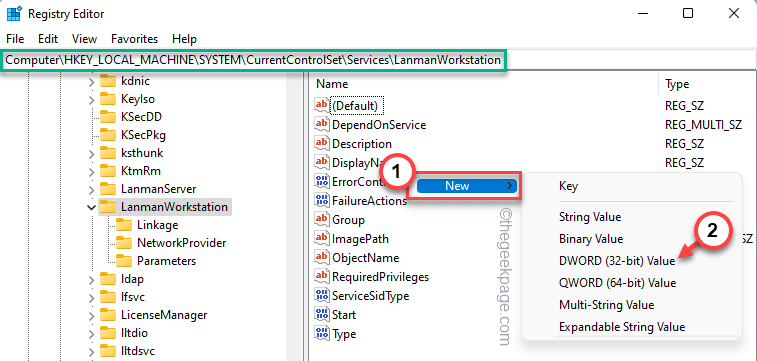Expand the ksthunk tree node
Viewport: 757px width, 361px height.
click(x=91, y=154)
